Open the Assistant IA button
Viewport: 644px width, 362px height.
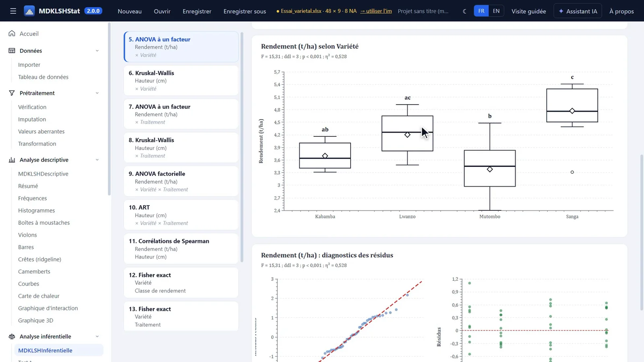(x=578, y=11)
